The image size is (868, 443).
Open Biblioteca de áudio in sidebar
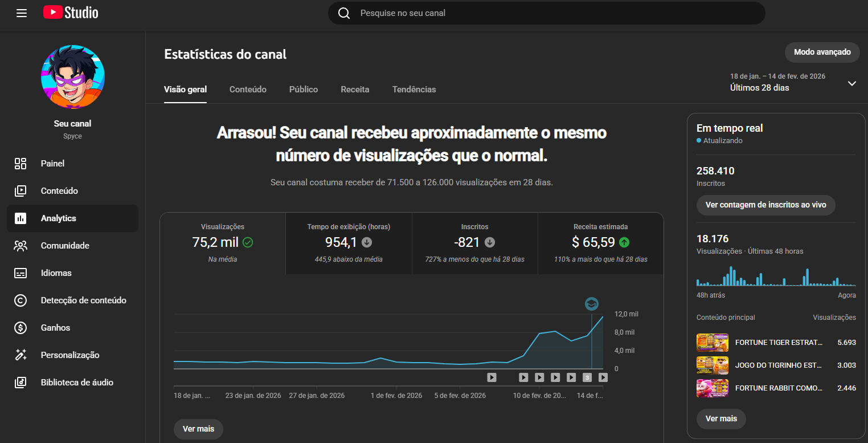coord(72,383)
